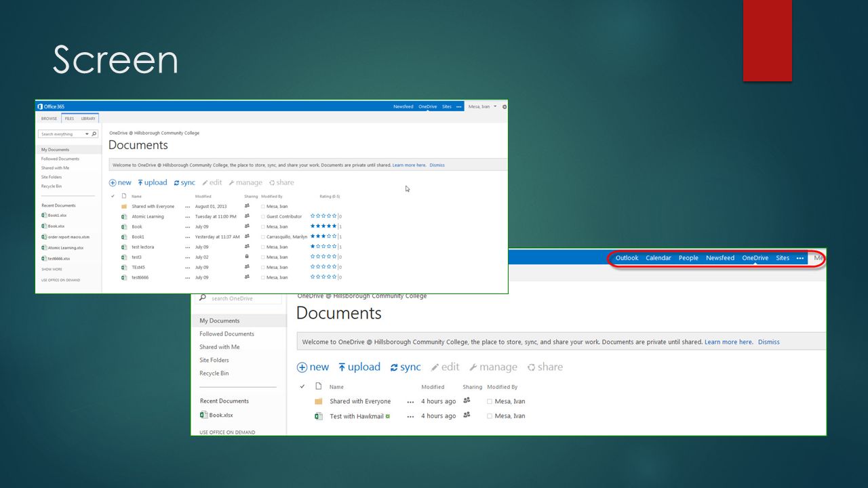This screenshot has height=488, width=868.
Task: Click Excel icon of test3 row
Action: click(124, 258)
